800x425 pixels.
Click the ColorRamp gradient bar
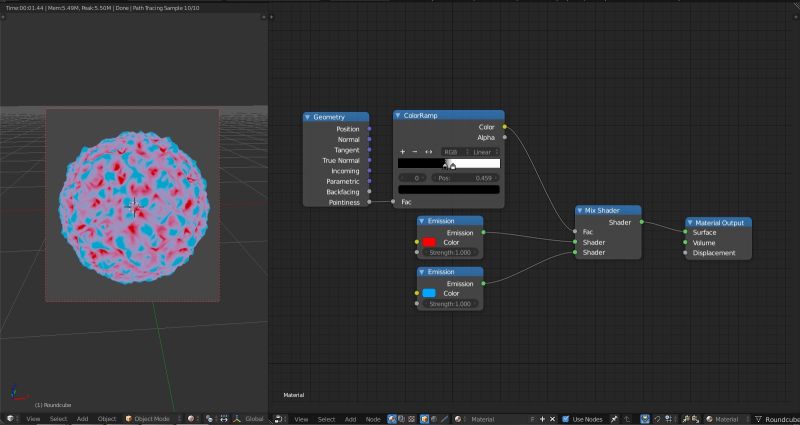pos(449,163)
